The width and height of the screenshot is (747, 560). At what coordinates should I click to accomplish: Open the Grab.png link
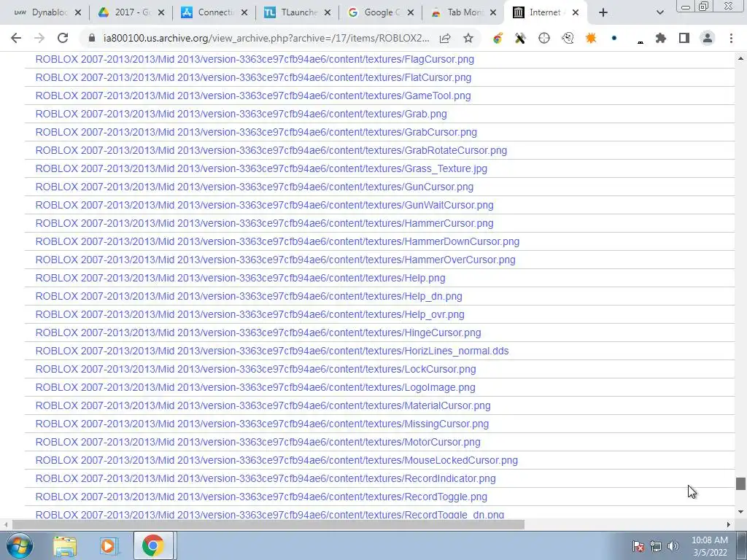241,114
